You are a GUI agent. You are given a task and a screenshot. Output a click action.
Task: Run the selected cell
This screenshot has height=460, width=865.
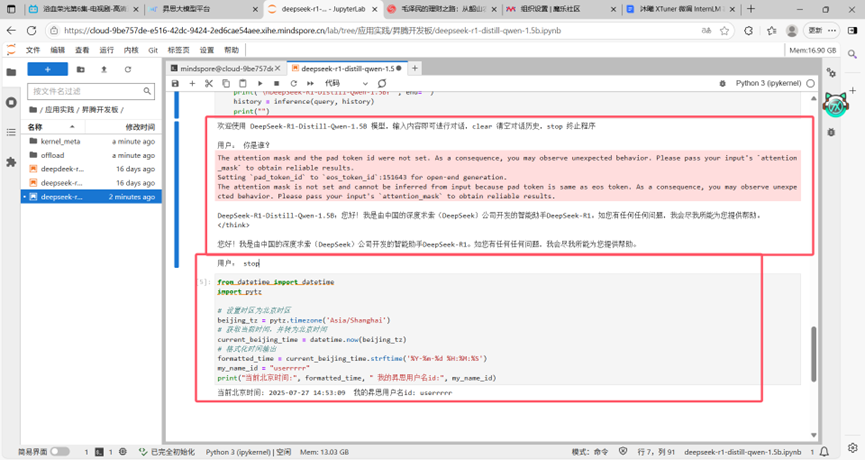pos(260,84)
